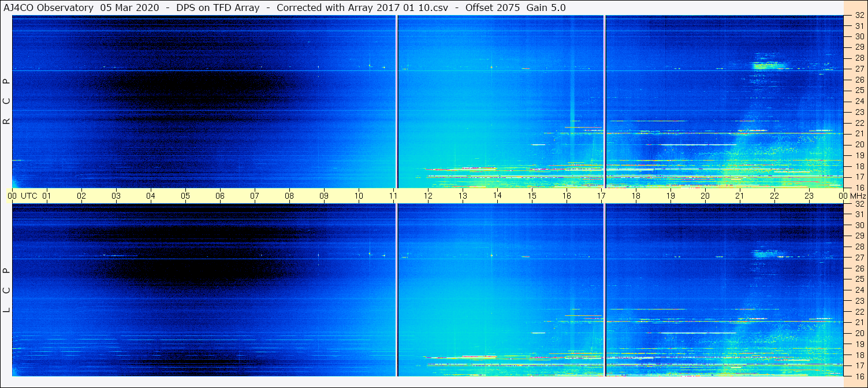This screenshot has height=388, width=868.
Task: Click hour marker 23 on the time axis
Action: pos(809,196)
